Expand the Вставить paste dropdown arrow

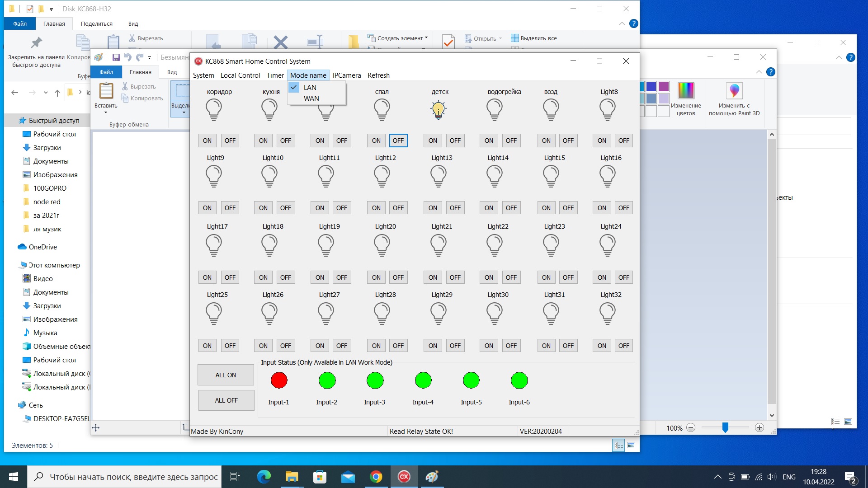point(106,113)
